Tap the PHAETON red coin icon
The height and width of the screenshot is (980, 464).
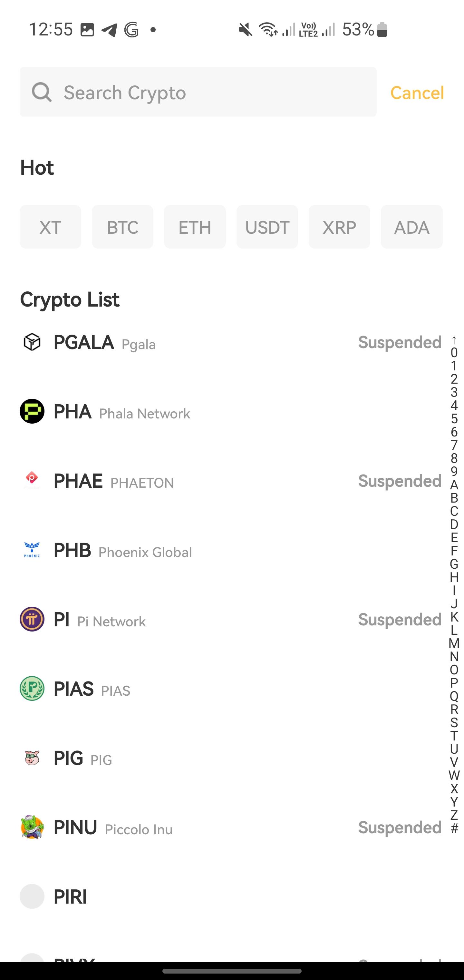point(32,480)
